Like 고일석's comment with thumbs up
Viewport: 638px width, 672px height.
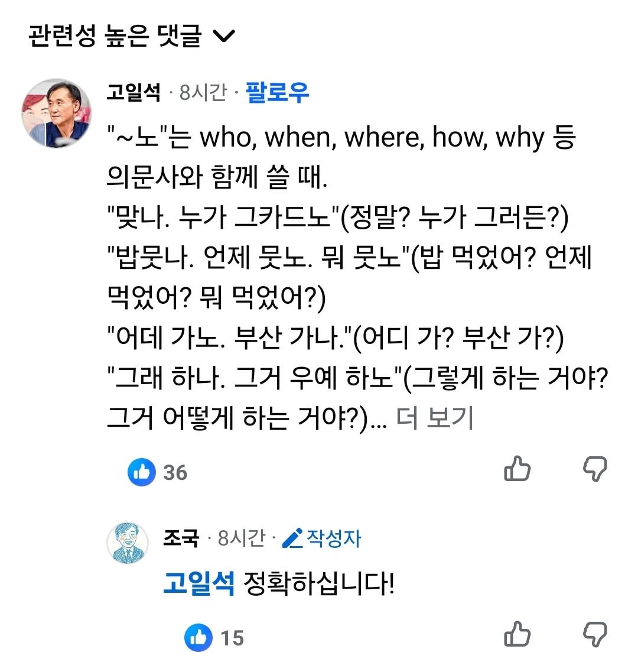(x=517, y=469)
